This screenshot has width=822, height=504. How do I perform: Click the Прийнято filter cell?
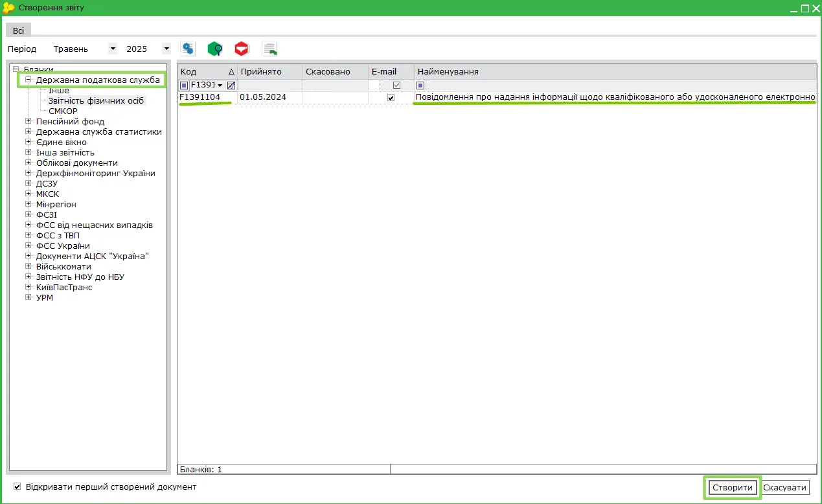click(x=270, y=86)
